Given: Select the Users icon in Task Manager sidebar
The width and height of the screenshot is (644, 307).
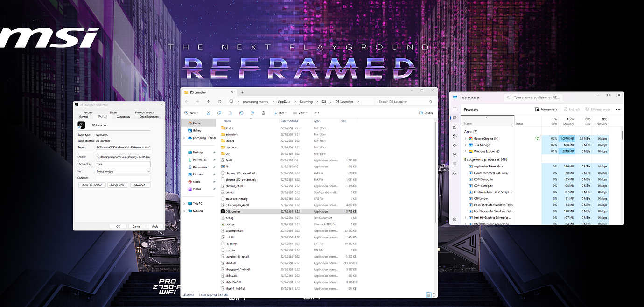Looking at the screenshot, I should point(455,155).
